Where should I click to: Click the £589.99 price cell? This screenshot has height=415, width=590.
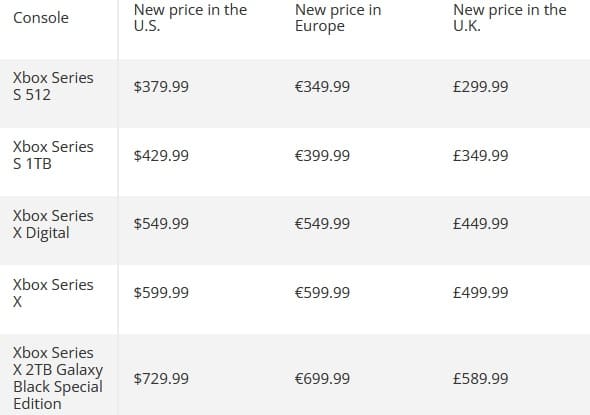[481, 379]
